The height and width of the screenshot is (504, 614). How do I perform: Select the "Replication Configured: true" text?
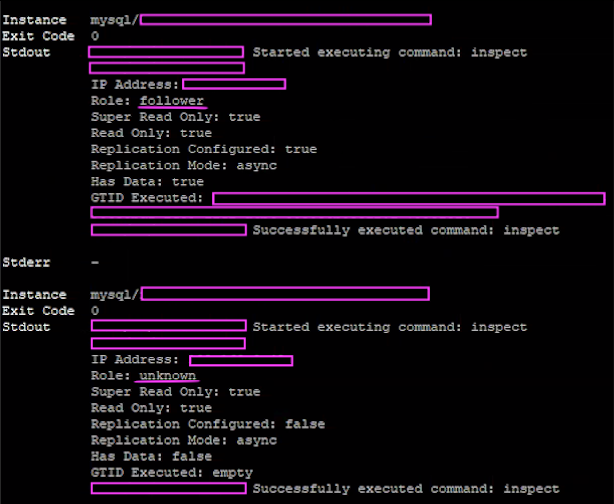pyautogui.click(x=203, y=149)
